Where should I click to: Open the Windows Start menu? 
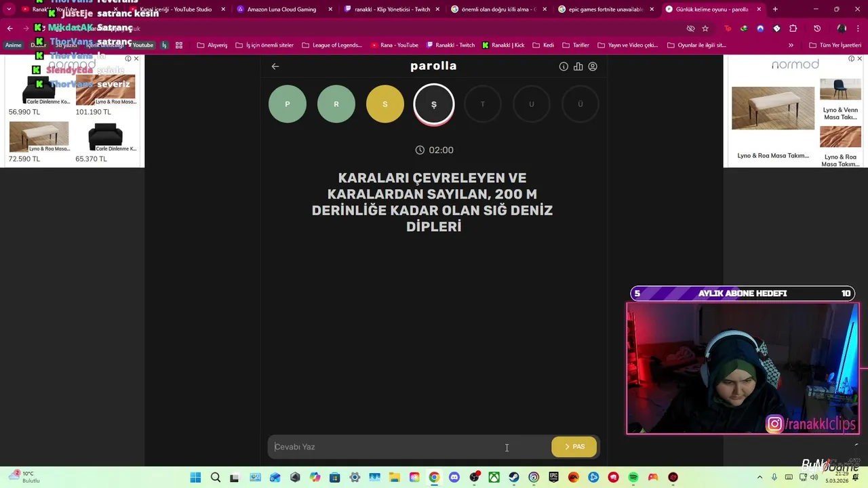195,477
